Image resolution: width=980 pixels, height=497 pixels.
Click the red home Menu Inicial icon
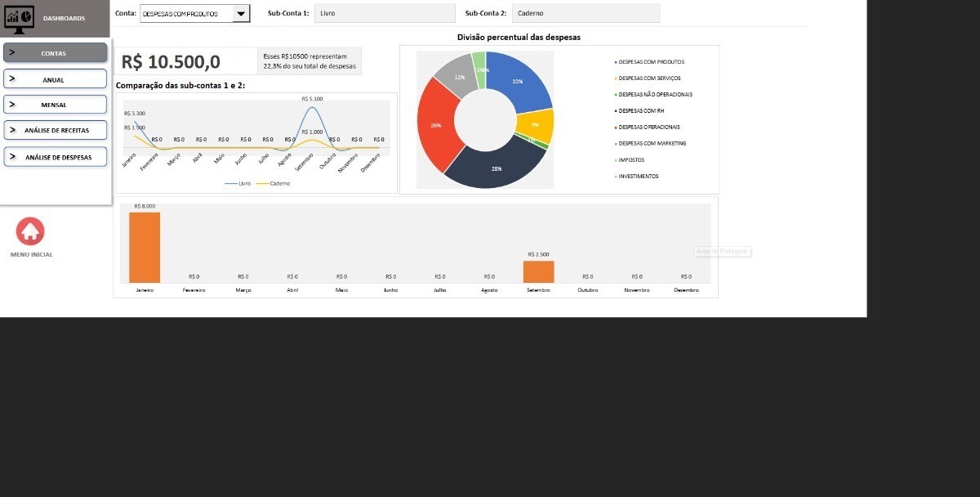(30, 232)
